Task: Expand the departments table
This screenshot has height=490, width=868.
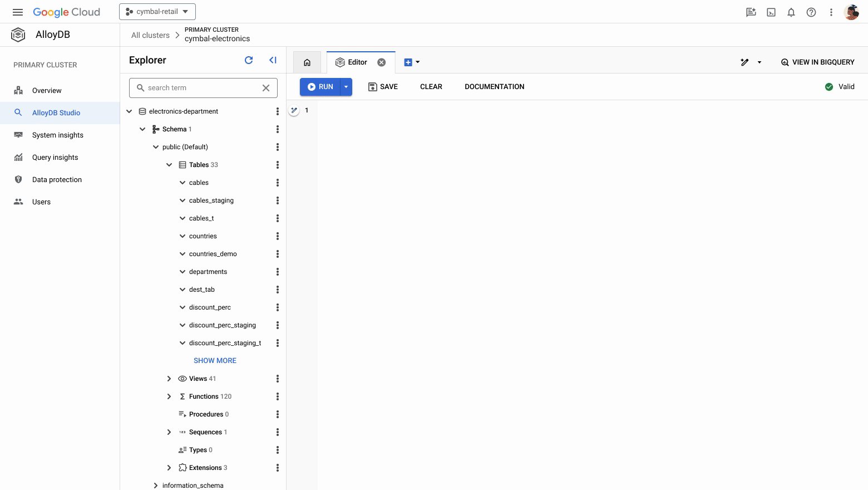Action: (183, 272)
